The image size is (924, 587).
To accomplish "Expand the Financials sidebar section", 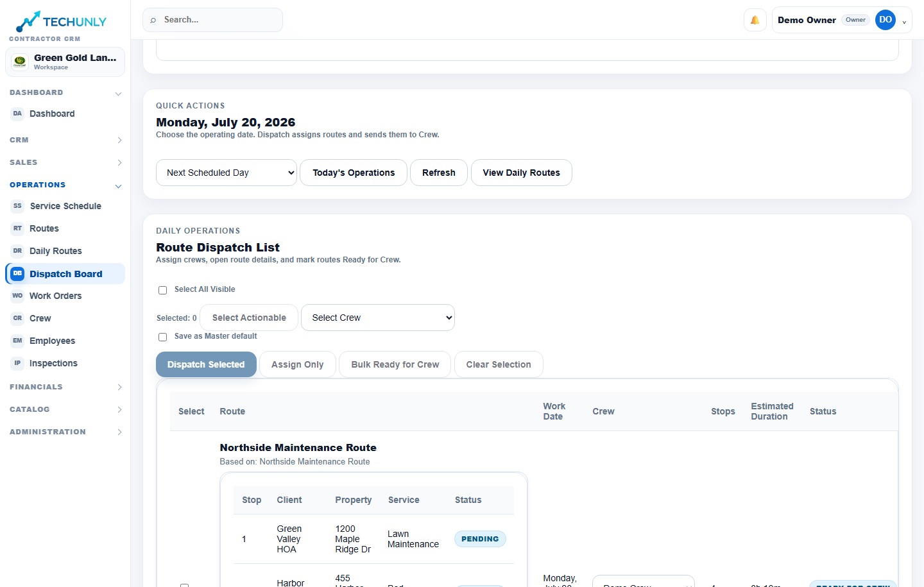I will [x=119, y=387].
